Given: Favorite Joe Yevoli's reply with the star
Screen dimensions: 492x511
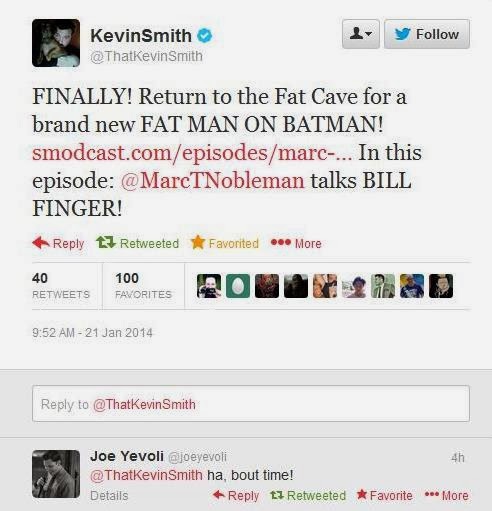Looking at the screenshot, I should click(x=384, y=495).
